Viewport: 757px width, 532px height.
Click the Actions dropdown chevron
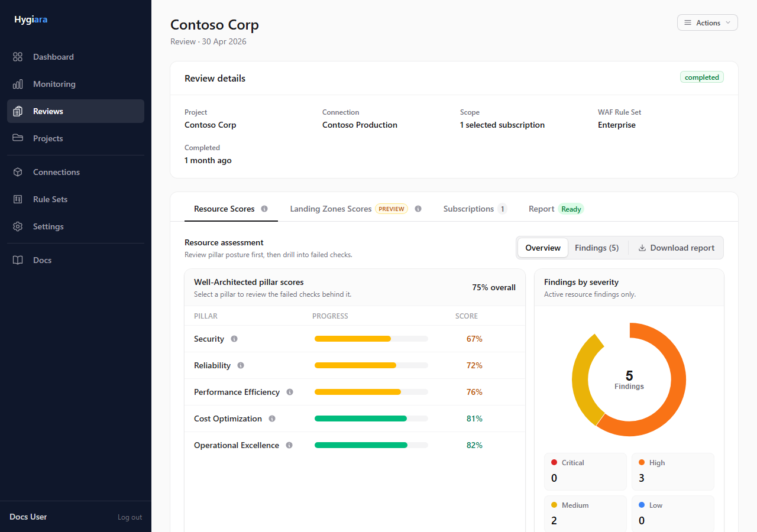tap(728, 22)
